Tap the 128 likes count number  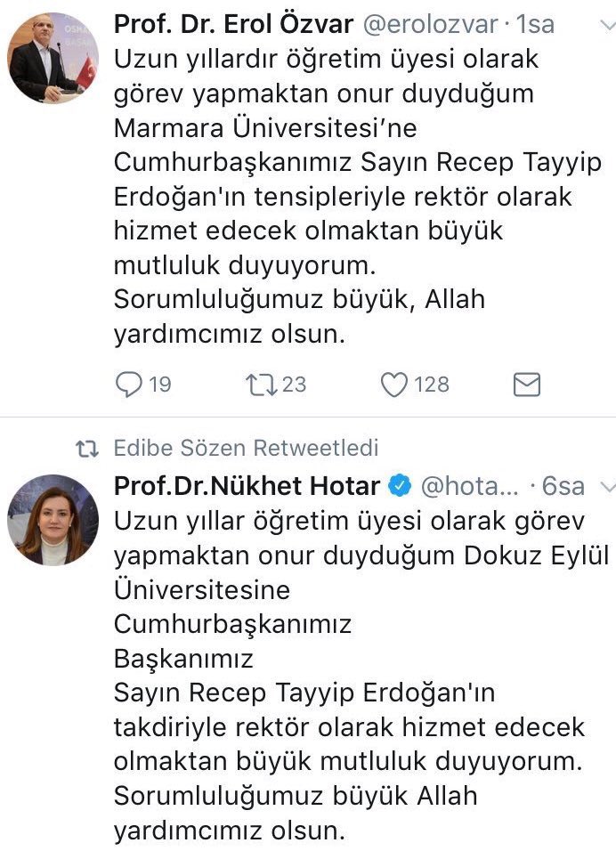pos(432,384)
